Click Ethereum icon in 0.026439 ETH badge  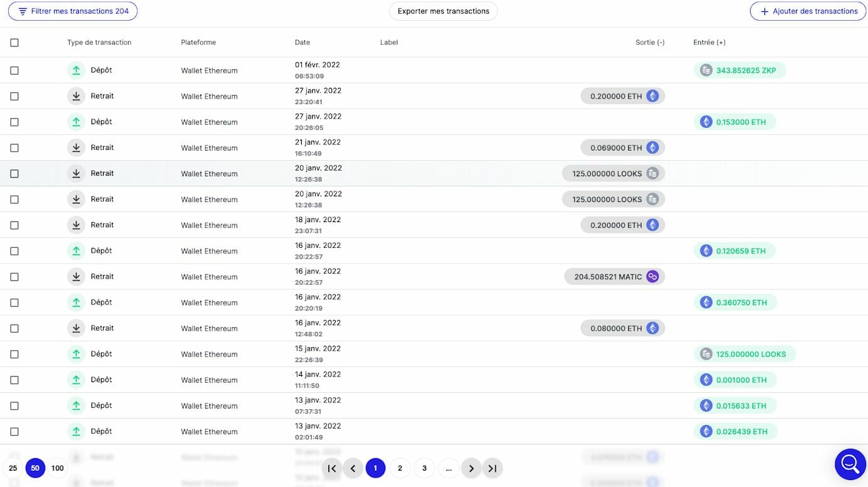click(x=706, y=431)
